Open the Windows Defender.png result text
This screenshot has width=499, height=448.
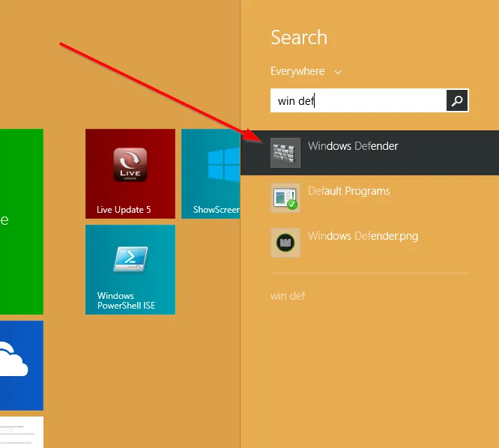[363, 236]
